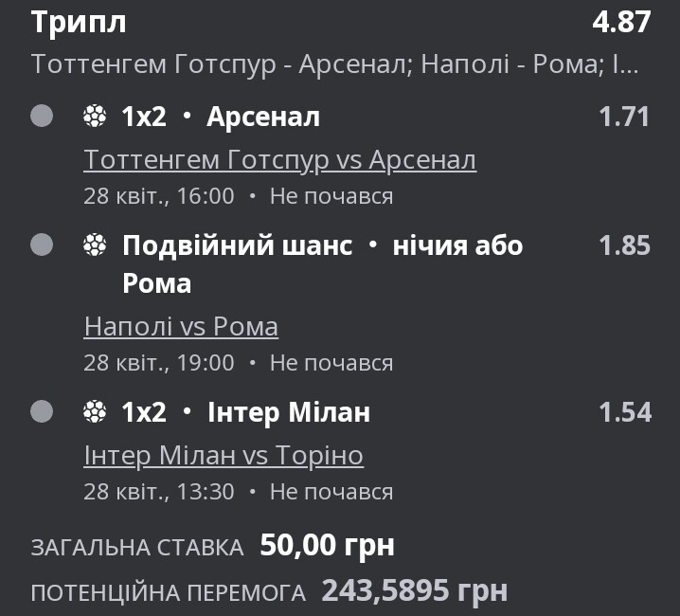
Task: Select the grey status dot for Арсенал selection
Action: [42, 116]
